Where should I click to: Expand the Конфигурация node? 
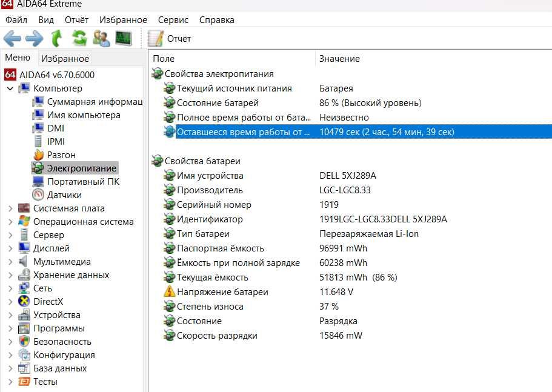(10, 355)
